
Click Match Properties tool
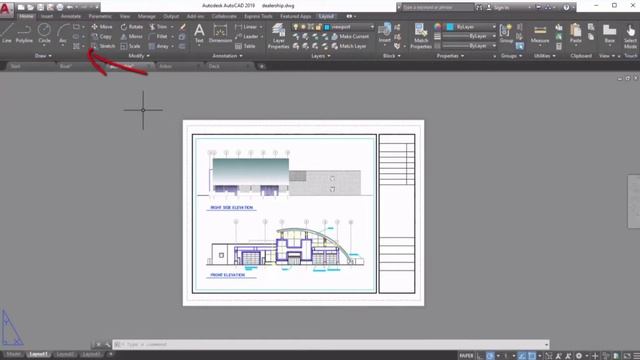pos(421,36)
